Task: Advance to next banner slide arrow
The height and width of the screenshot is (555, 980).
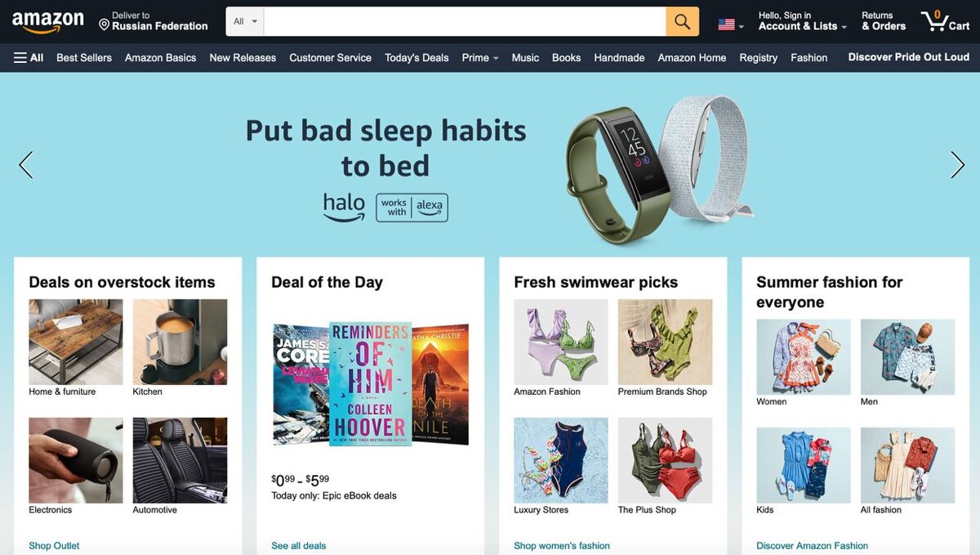Action: pyautogui.click(x=957, y=165)
